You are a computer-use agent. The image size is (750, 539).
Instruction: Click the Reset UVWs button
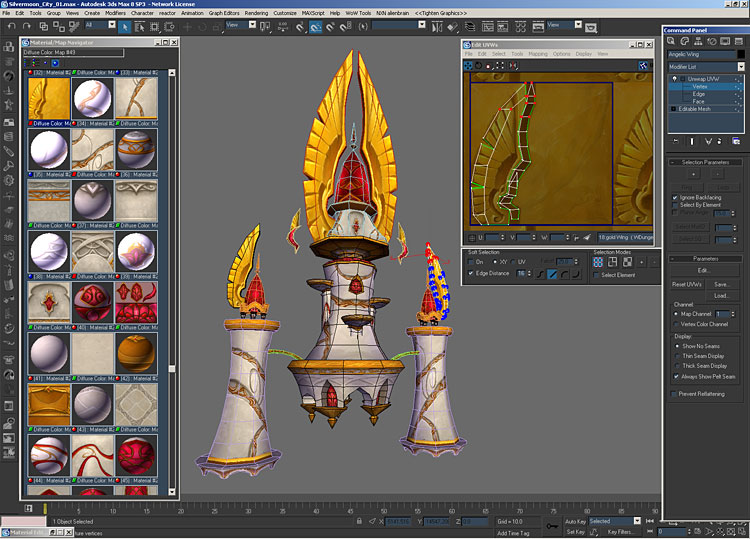click(x=685, y=285)
